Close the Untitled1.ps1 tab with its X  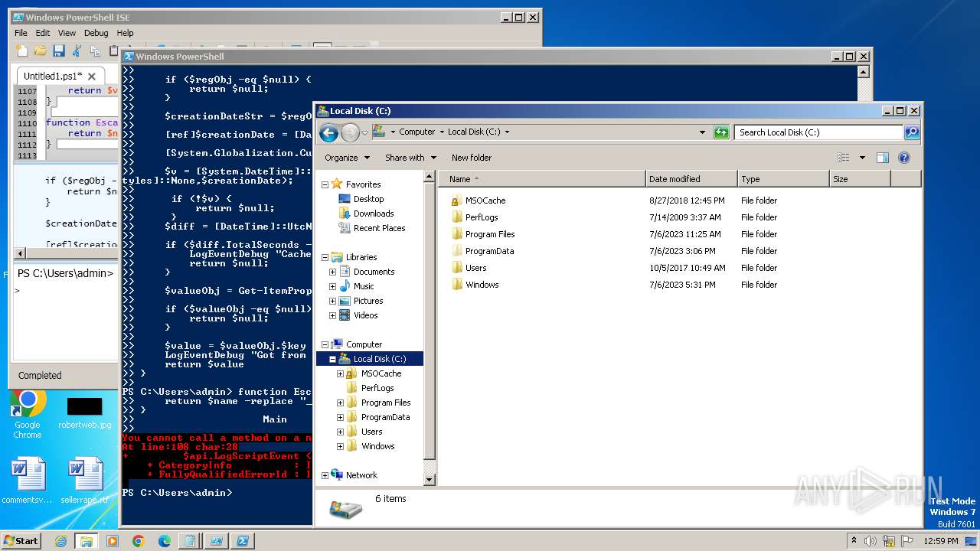click(92, 77)
